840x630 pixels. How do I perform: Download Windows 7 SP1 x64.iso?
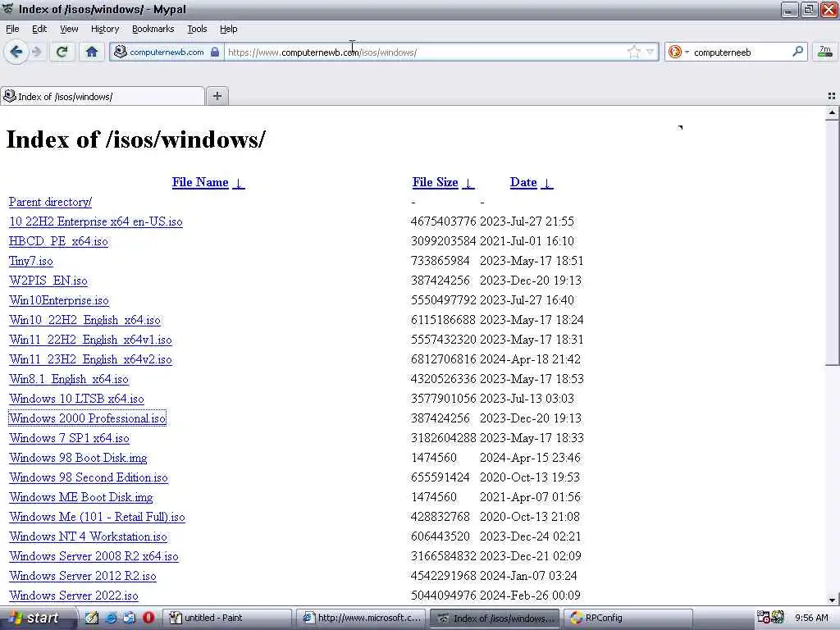click(x=69, y=438)
